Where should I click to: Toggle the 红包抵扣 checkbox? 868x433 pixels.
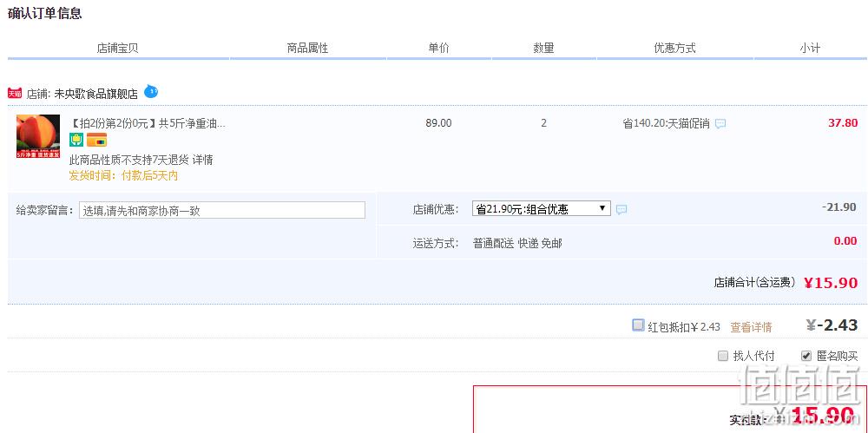pyautogui.click(x=638, y=325)
